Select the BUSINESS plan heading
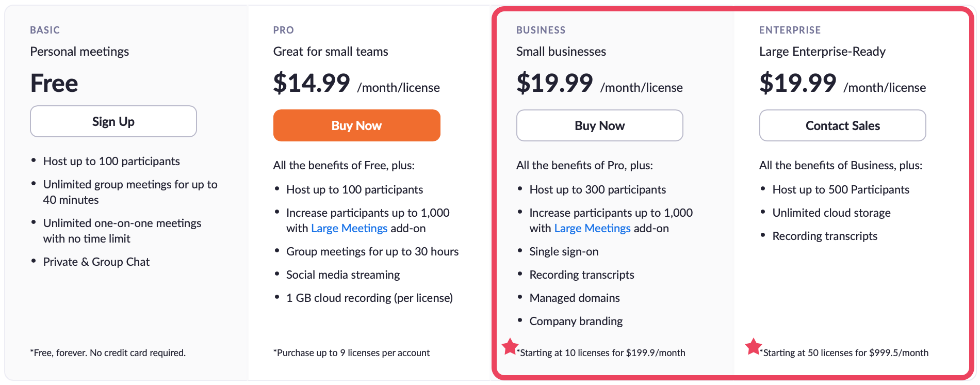The width and height of the screenshot is (980, 385). point(541,30)
